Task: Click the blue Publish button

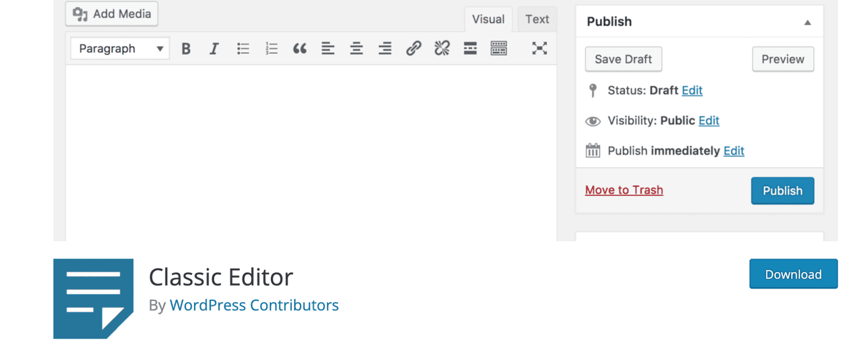Action: pyautogui.click(x=782, y=190)
